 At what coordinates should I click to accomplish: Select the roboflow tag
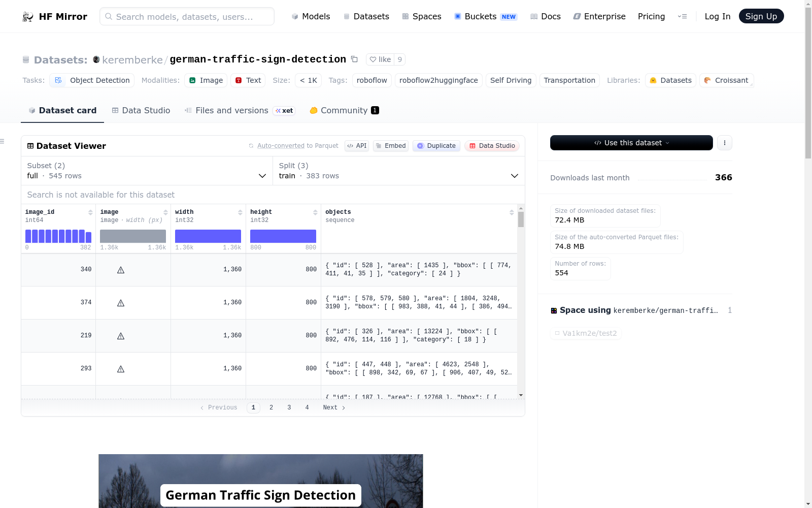(372, 80)
